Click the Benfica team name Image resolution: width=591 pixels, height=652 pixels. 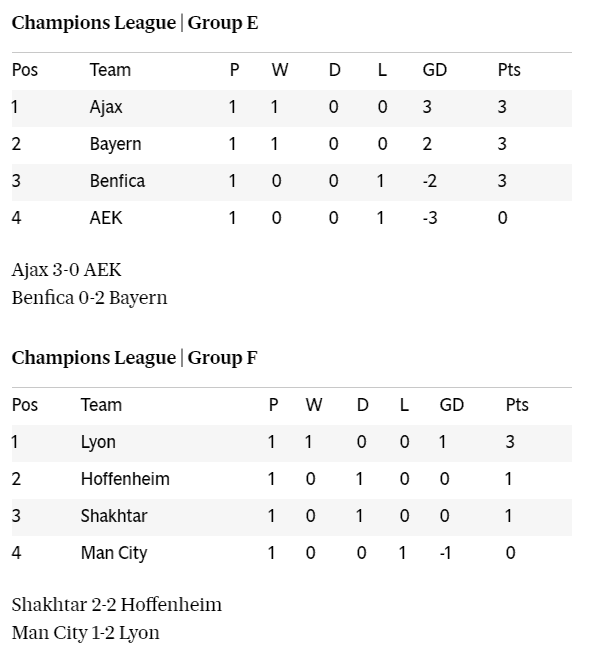[x=117, y=181]
